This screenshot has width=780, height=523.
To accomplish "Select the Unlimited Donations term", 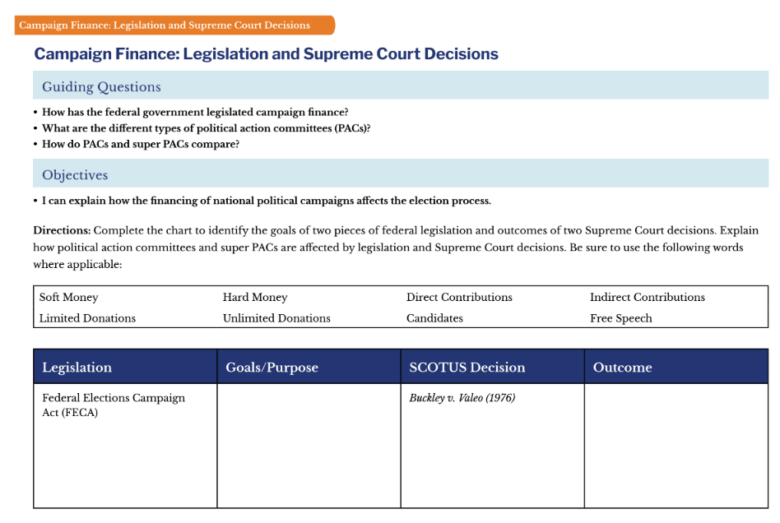I will [276, 318].
